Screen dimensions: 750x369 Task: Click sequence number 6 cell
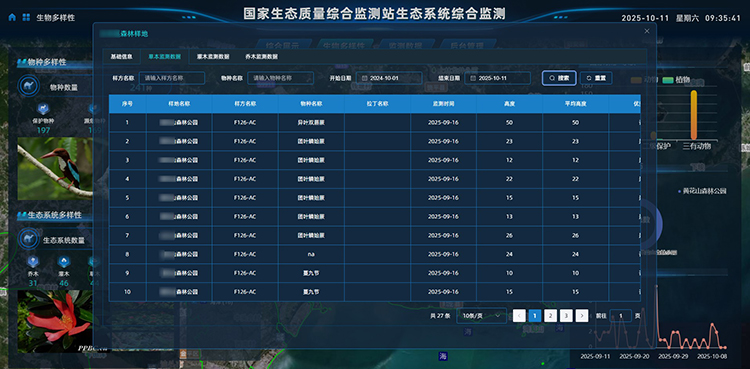(x=127, y=217)
